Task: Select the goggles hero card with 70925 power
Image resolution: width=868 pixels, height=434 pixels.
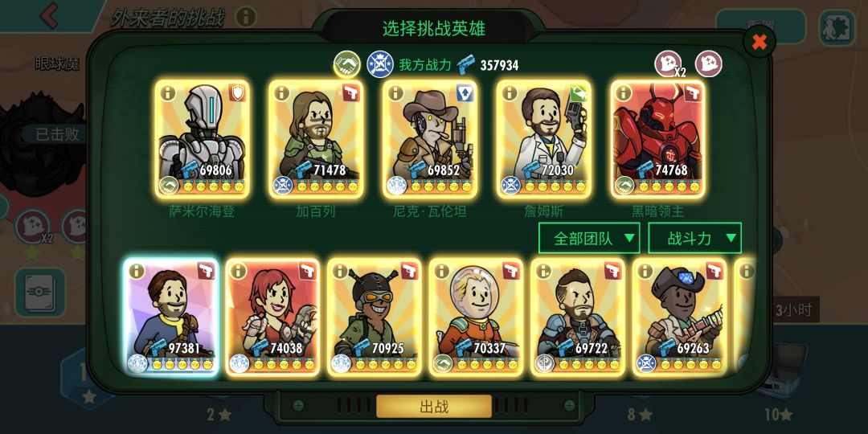Action: (375, 317)
